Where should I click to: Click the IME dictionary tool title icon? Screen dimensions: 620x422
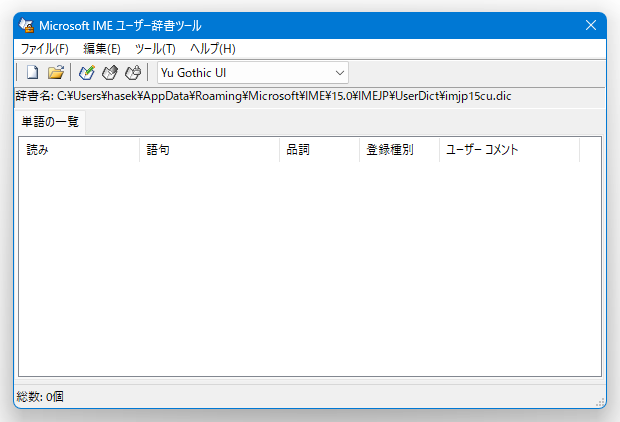26,25
